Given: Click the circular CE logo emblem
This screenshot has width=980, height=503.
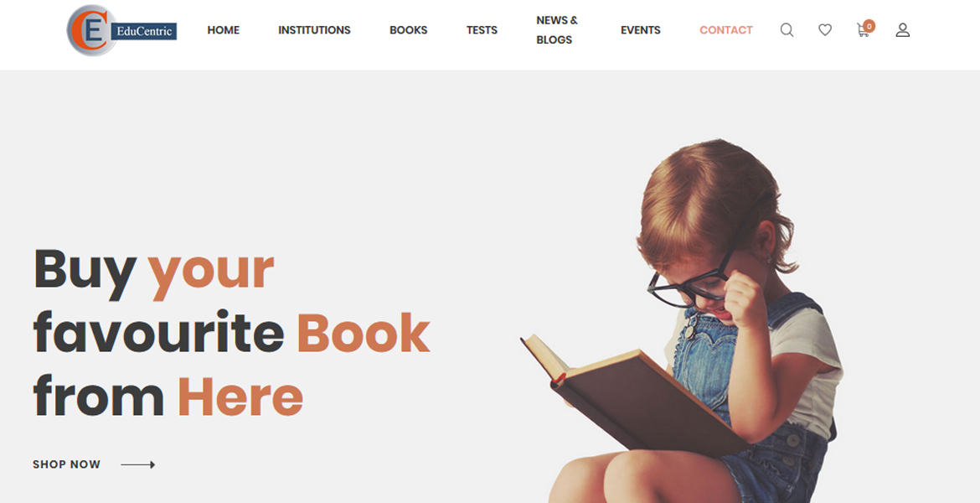Looking at the screenshot, I should 90,30.
